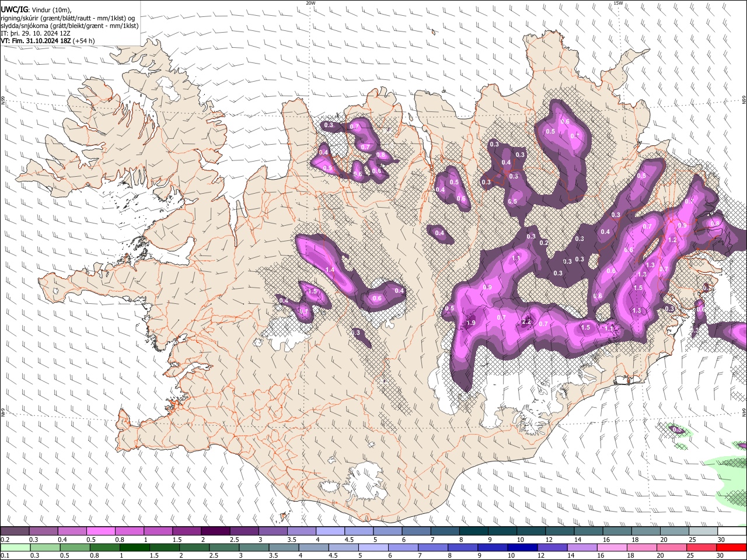
Task: Click the title line 'UWC/IG: Vindur (10m)'
Action: pos(36,9)
